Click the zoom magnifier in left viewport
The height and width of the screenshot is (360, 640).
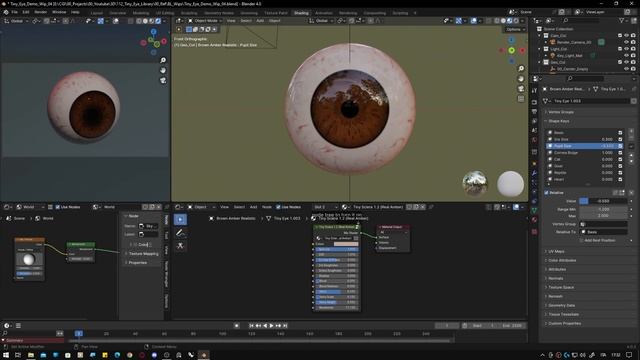coord(163,60)
